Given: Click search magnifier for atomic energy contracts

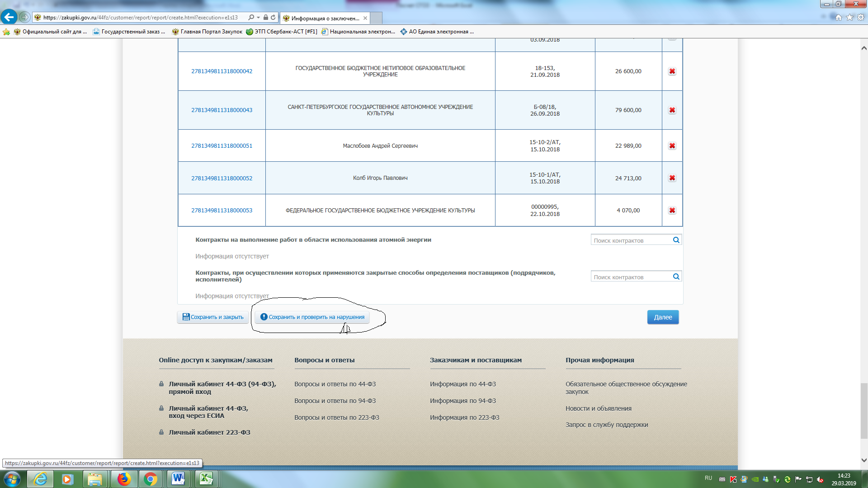Looking at the screenshot, I should tap(676, 240).
